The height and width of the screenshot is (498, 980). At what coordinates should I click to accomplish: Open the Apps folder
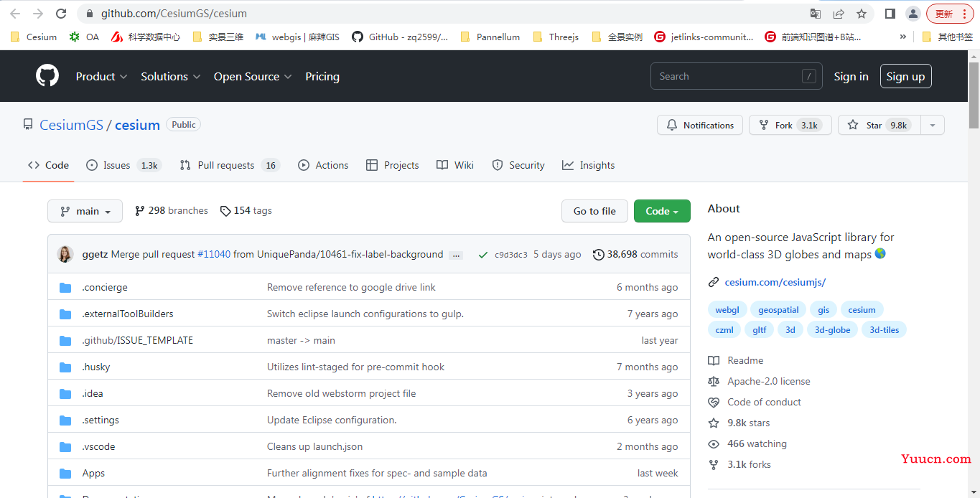93,473
